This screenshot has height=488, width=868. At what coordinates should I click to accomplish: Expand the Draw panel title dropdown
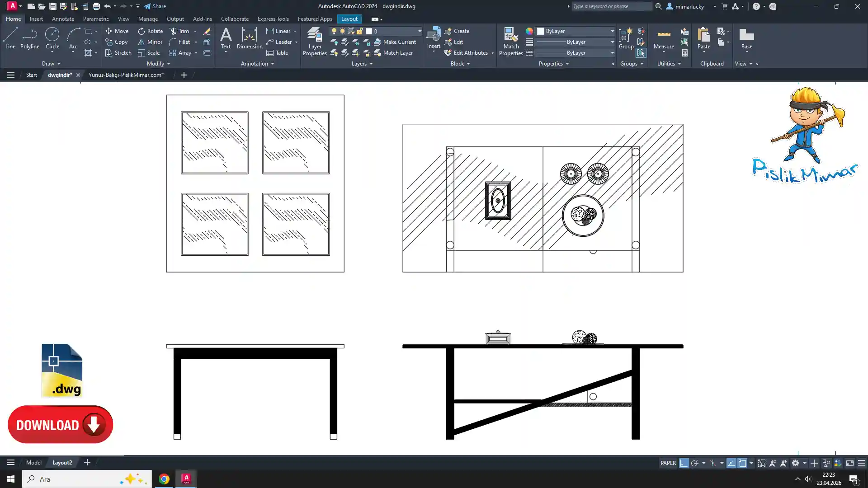click(51, 64)
